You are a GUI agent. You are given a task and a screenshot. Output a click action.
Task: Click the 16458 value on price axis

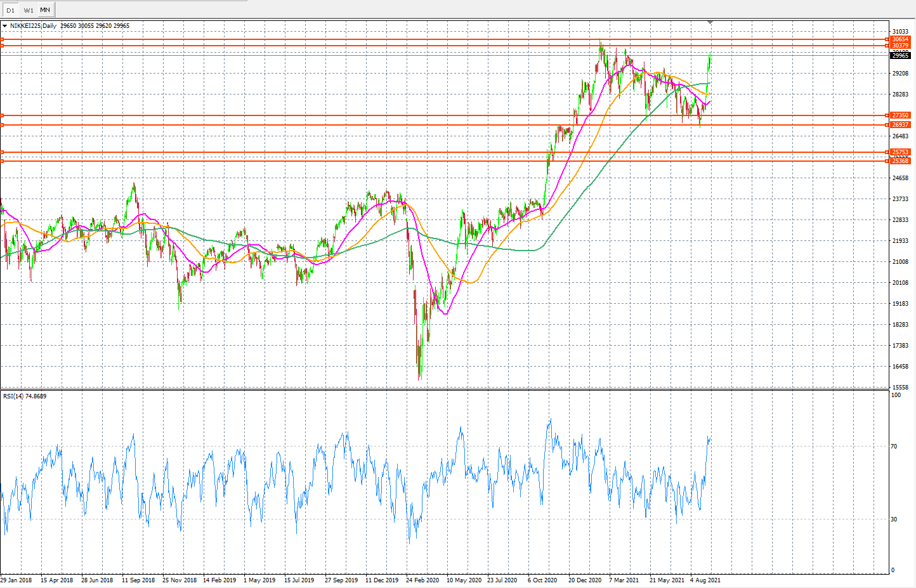pos(900,367)
